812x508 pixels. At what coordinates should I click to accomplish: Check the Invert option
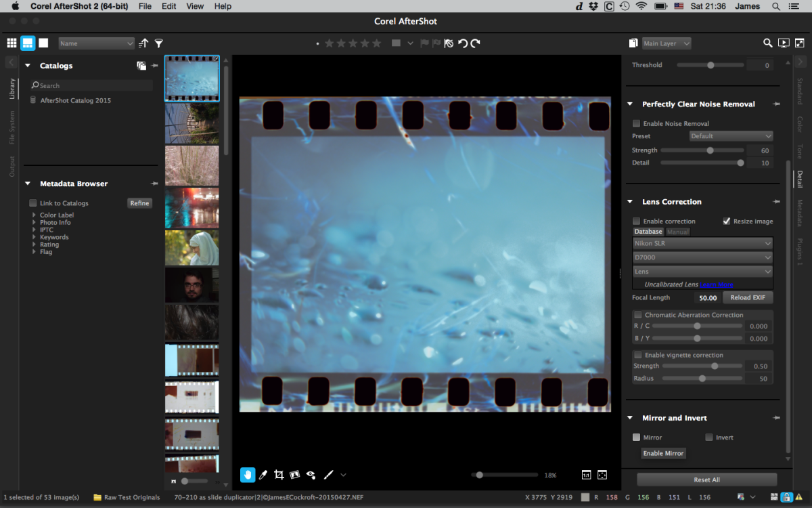click(710, 438)
